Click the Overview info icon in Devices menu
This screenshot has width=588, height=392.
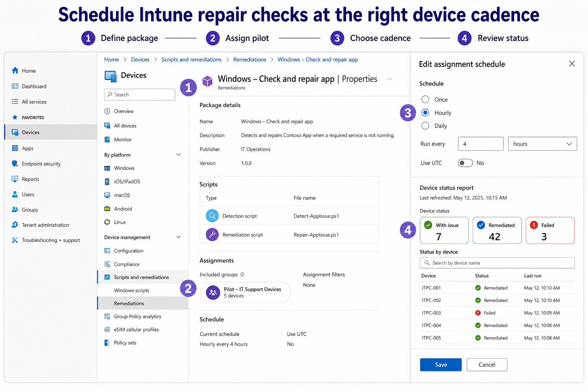point(107,111)
